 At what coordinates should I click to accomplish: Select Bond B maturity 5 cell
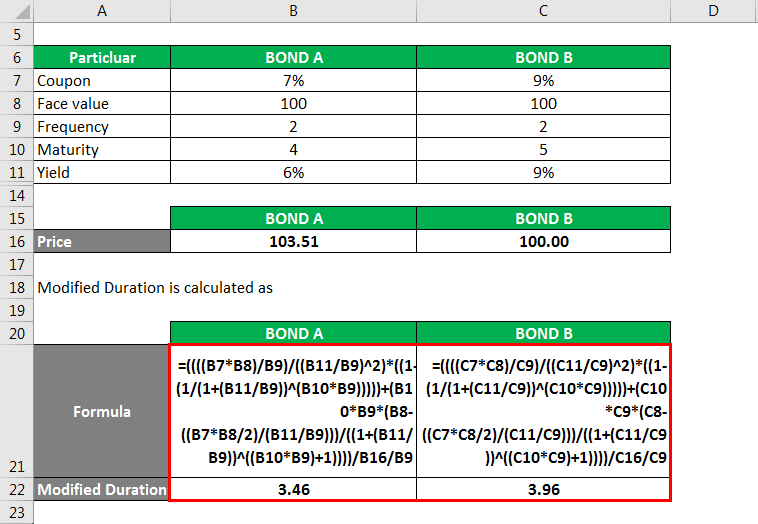[543, 149]
